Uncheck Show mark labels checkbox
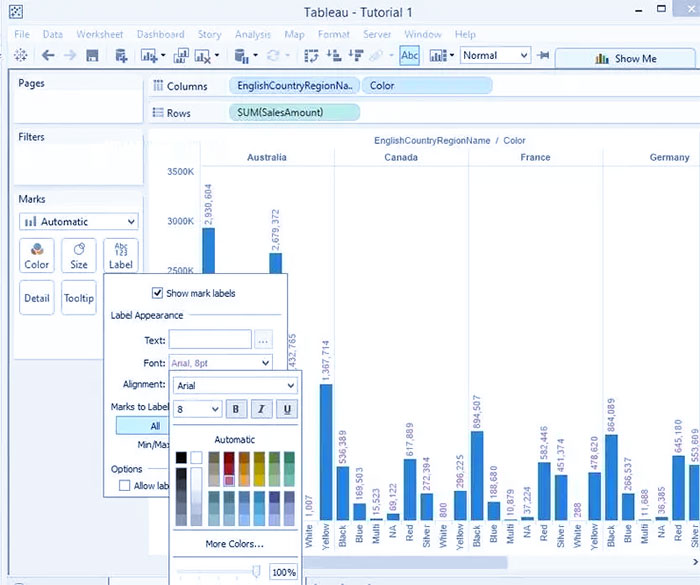 point(157,293)
